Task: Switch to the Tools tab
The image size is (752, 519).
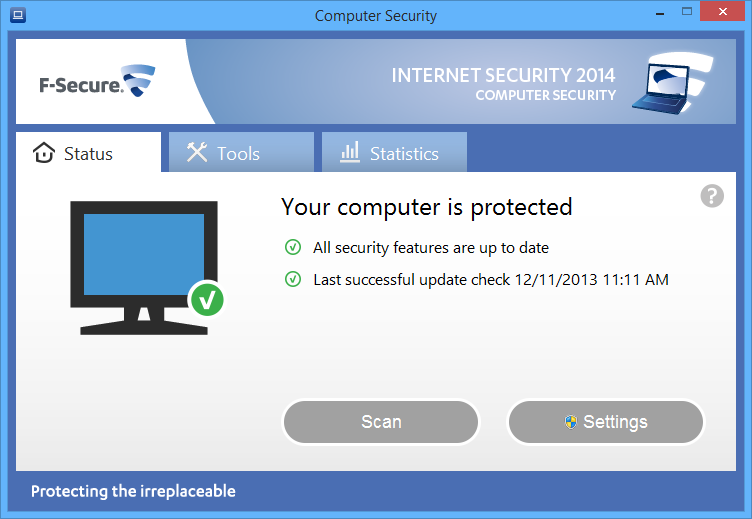Action: pyautogui.click(x=240, y=153)
